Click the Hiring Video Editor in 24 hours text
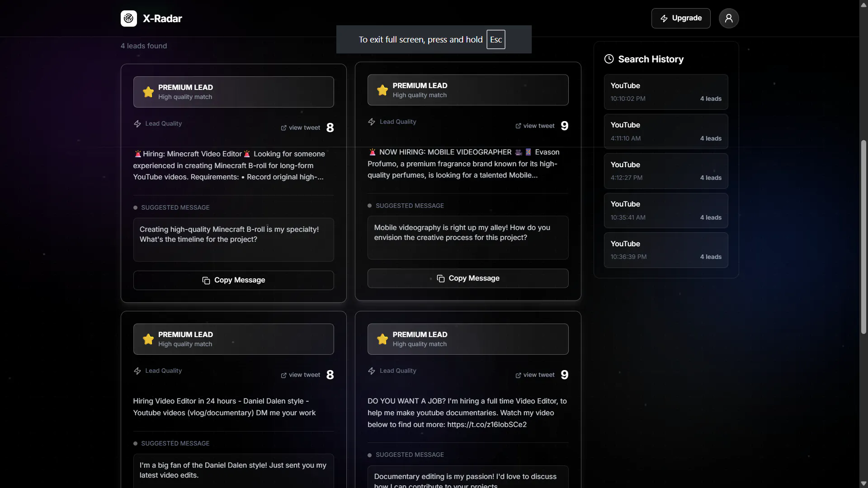The width and height of the screenshot is (868, 488). 224,407
